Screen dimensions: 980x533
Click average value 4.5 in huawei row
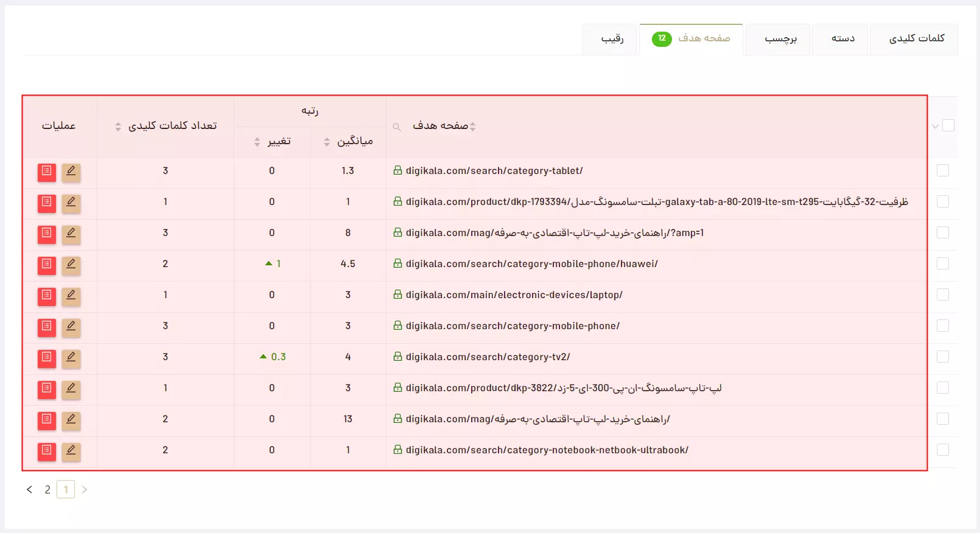point(348,263)
